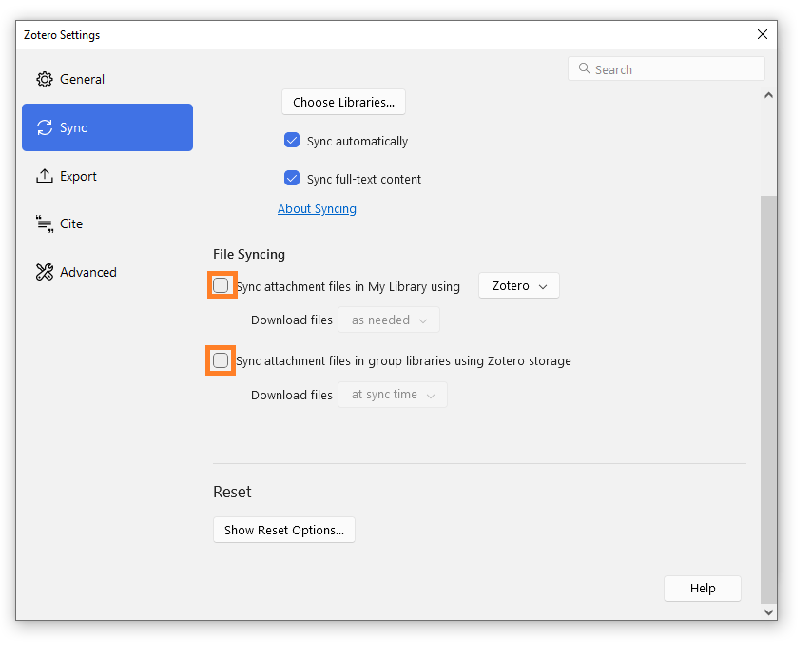This screenshot has height=659, width=812.
Task: Click the Cite quotation icon
Action: pos(45,224)
